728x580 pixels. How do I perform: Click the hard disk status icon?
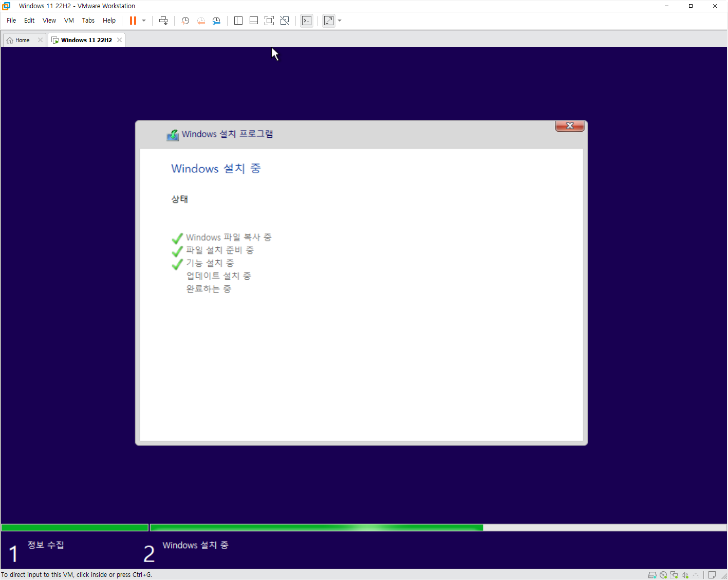(x=652, y=575)
